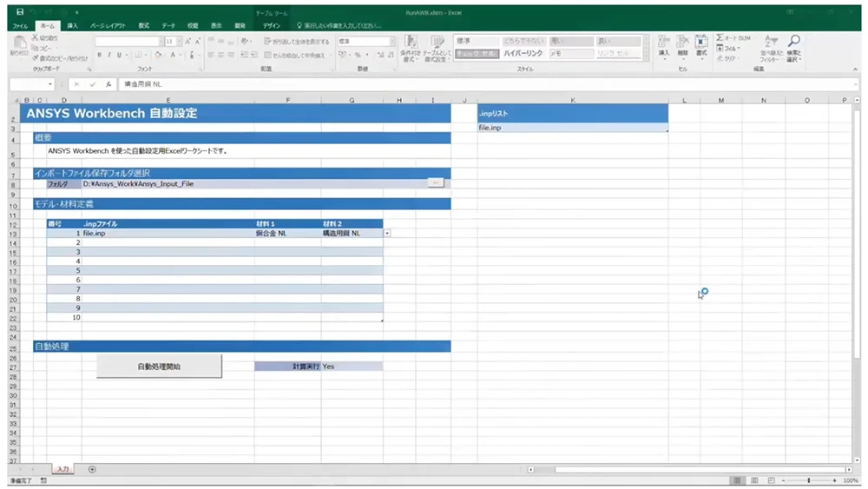Open the ファイル tab
Image resolution: width=868 pixels, height=489 pixels.
click(20, 26)
